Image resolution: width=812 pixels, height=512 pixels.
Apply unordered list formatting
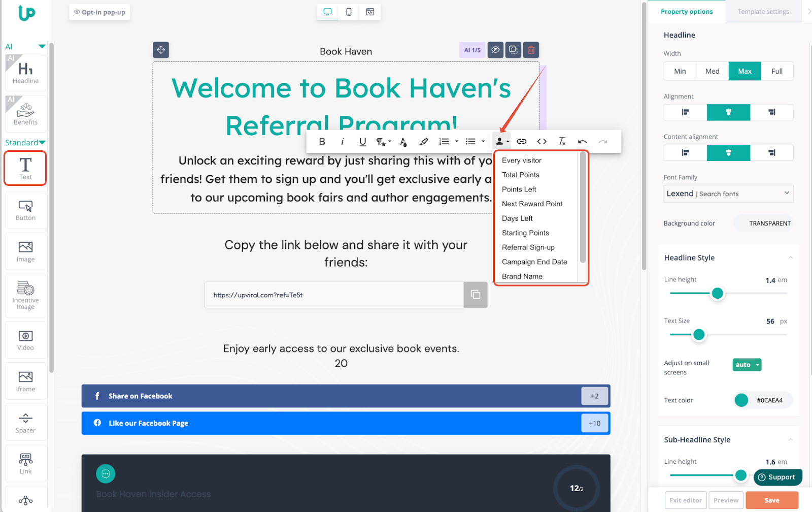click(470, 142)
